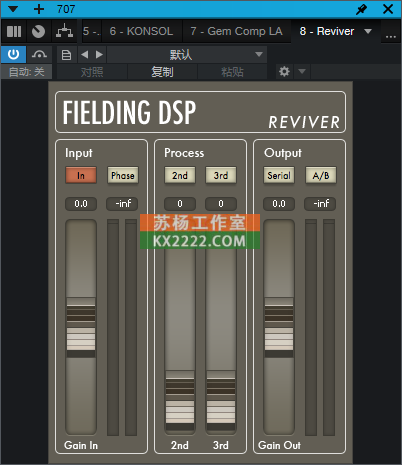The width and height of the screenshot is (402, 465).
Task: Open the settings gear icon
Action: click(x=284, y=71)
